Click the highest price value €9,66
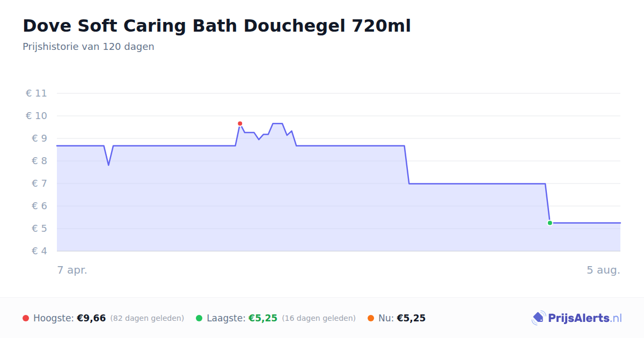Screen dimensions: 644x338 click(x=91, y=318)
